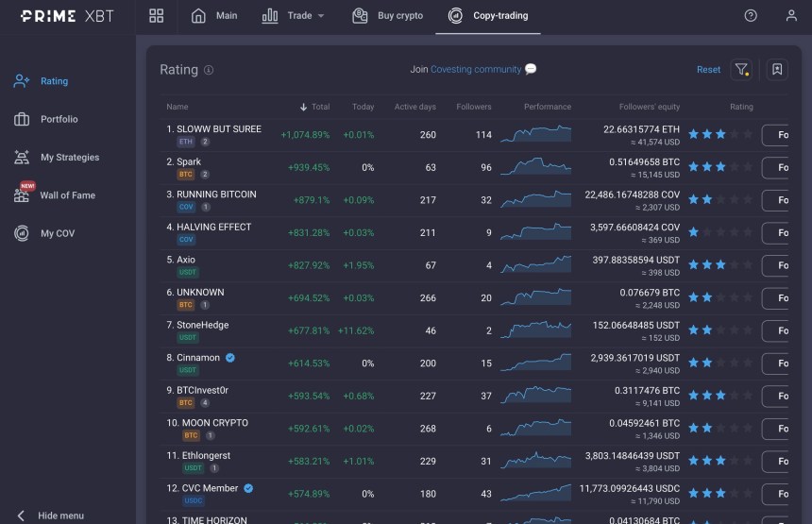Screen dimensions: 812x524
Task: Go to Main home page
Action: pos(214,15)
